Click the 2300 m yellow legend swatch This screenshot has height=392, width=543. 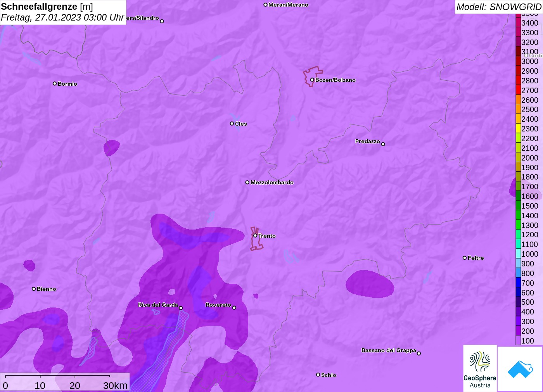pos(518,128)
